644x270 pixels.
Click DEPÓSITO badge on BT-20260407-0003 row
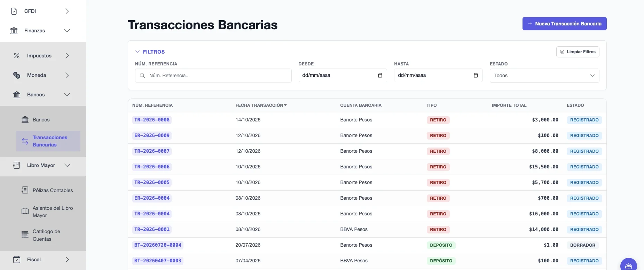(x=441, y=261)
